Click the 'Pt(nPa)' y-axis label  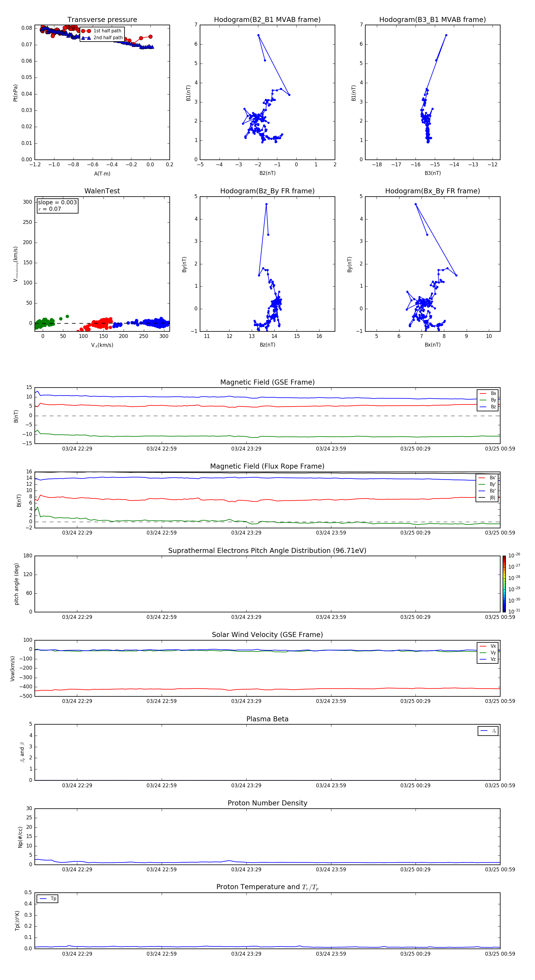[x=16, y=93]
